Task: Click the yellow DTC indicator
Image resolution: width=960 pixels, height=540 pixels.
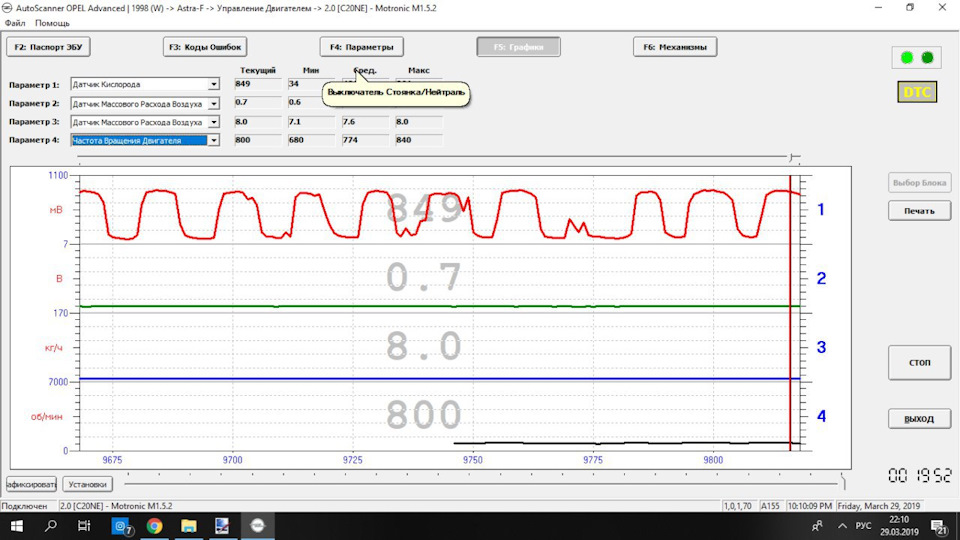Action: pyautogui.click(x=917, y=92)
